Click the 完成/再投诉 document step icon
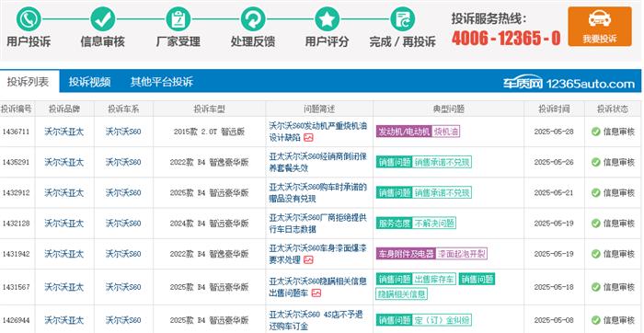This screenshot has height=333, width=644. pyautogui.click(x=402, y=19)
